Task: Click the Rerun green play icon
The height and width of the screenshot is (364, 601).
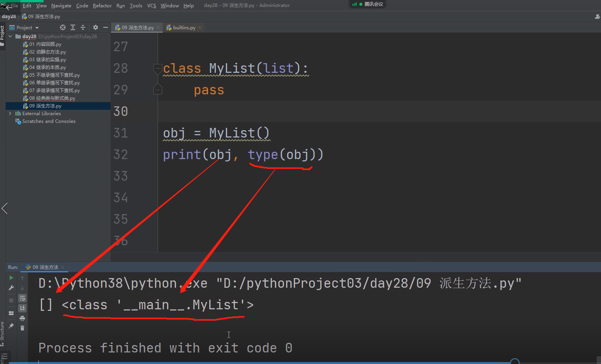Action: pos(11,278)
